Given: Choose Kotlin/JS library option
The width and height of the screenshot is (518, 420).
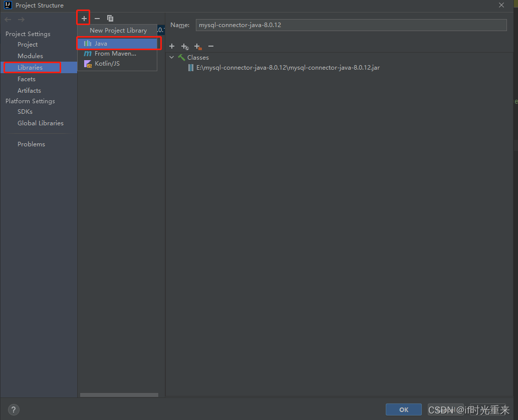Looking at the screenshot, I should click(117, 64).
